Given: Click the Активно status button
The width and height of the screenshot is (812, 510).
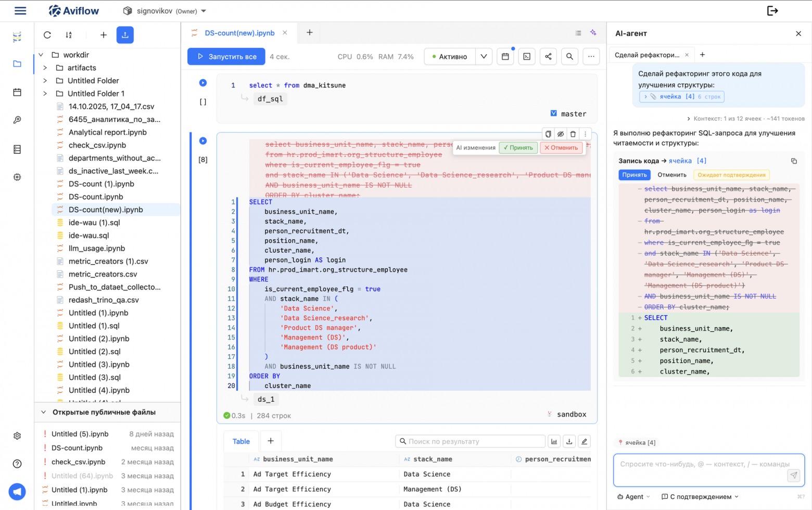Looking at the screenshot, I should (x=450, y=57).
